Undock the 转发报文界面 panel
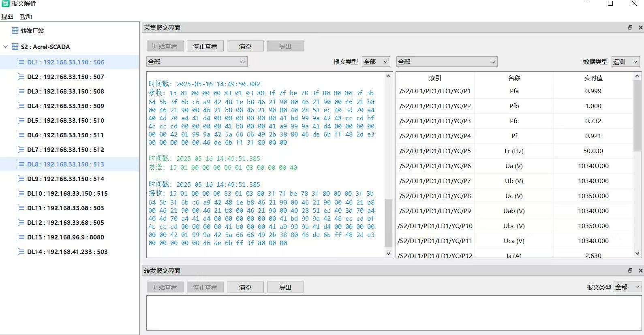This screenshot has height=335, width=644. pyautogui.click(x=630, y=271)
